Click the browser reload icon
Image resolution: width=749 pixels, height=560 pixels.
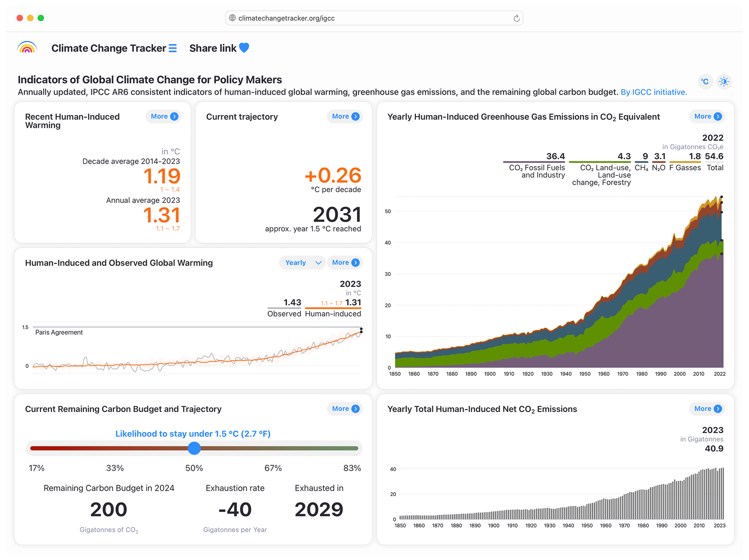pyautogui.click(x=516, y=18)
